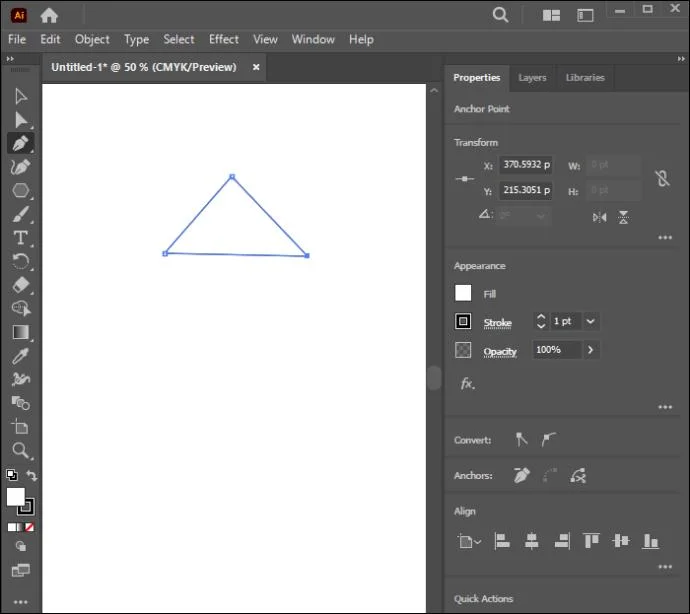This screenshot has width=690, height=614.
Task: Select the Pen tool
Action: click(20, 143)
